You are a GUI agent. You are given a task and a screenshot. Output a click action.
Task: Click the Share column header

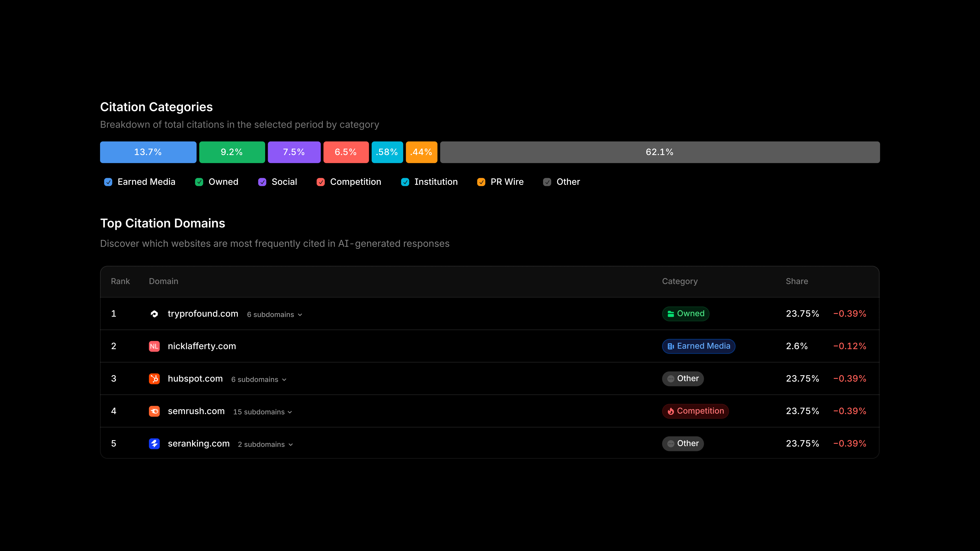797,281
